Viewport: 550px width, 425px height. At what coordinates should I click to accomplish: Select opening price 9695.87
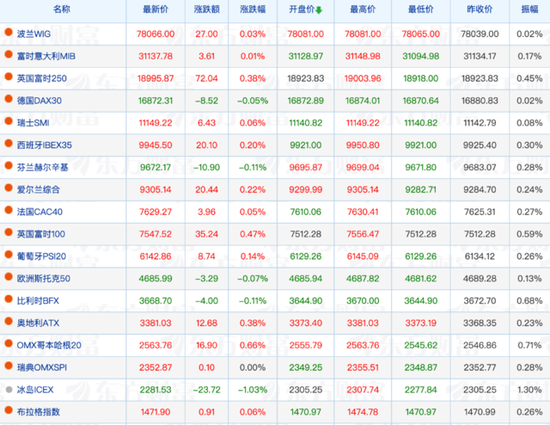[x=306, y=167]
